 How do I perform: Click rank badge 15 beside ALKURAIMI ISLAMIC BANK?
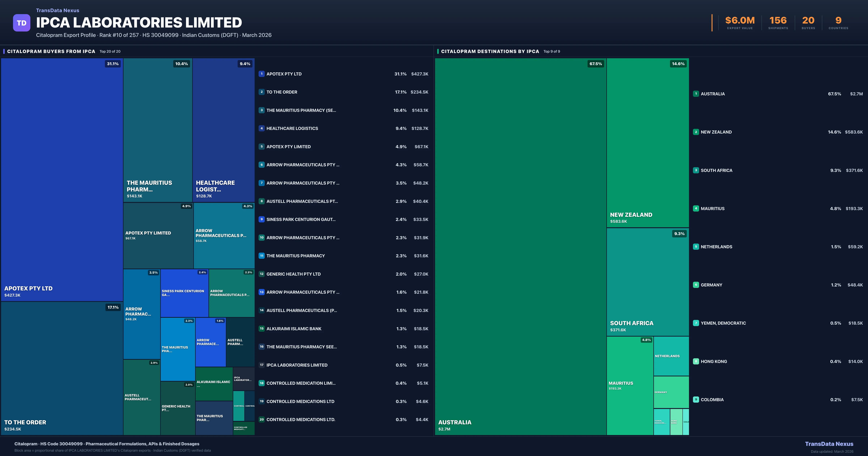[x=261, y=328]
